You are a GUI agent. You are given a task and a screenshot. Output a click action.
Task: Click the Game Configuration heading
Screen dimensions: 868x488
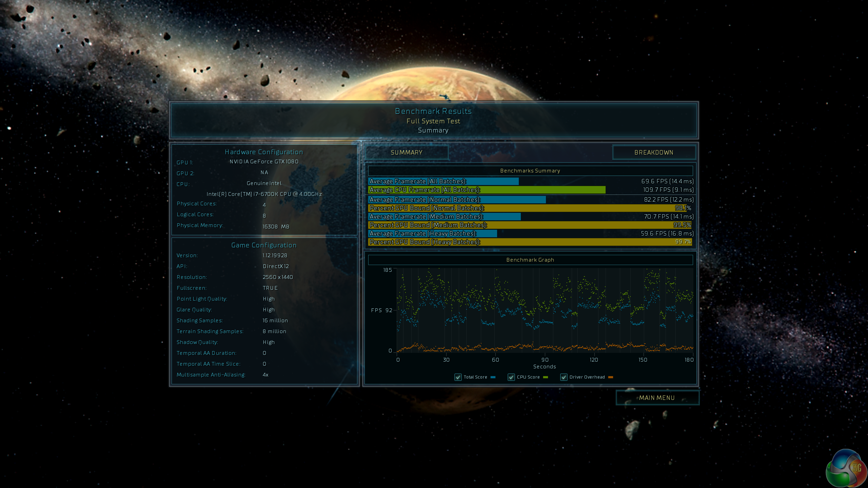pyautogui.click(x=264, y=245)
